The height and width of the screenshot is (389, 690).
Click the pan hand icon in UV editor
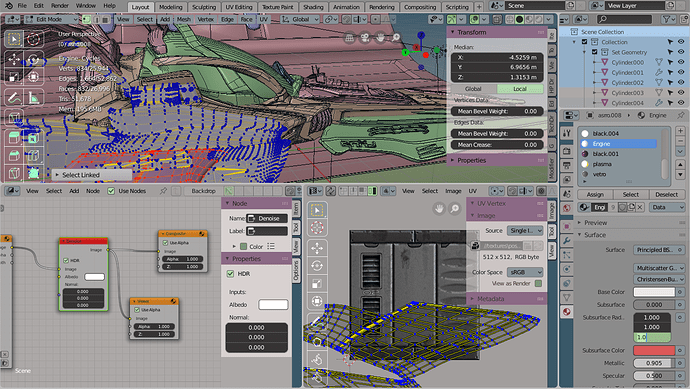coord(439,208)
